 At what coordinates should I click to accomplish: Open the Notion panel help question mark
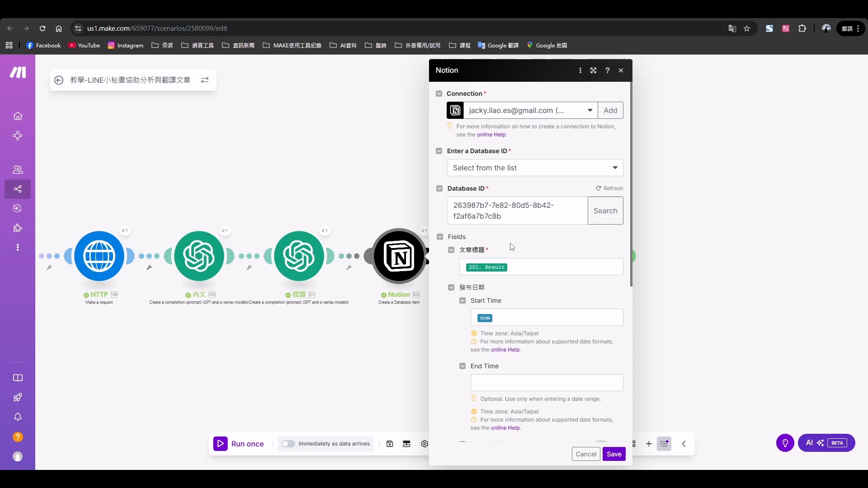pos(607,70)
